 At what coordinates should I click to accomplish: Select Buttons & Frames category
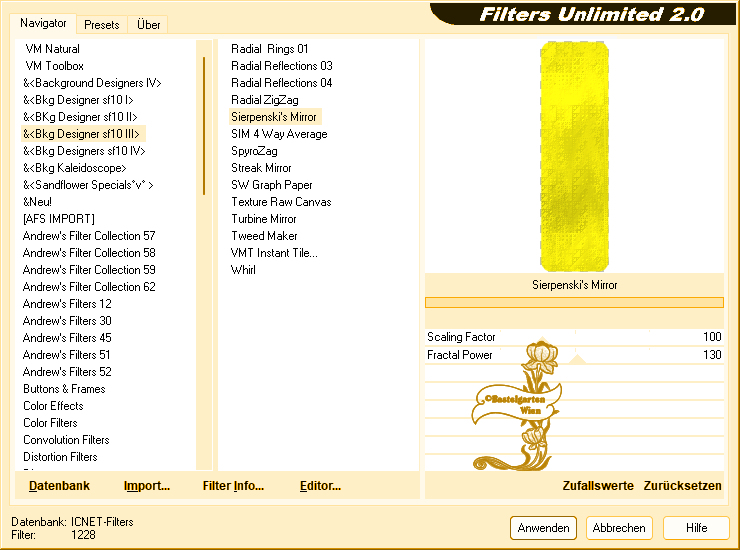coord(64,389)
